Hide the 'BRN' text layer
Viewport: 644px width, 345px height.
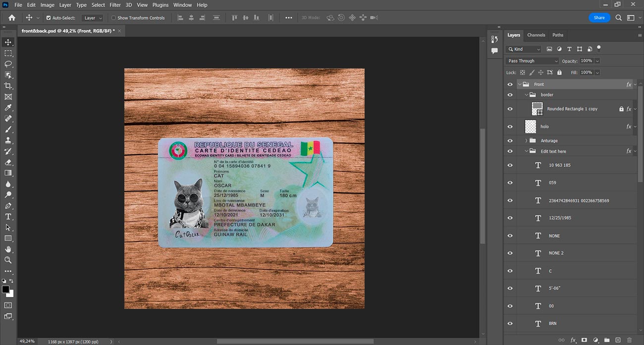[510, 324]
